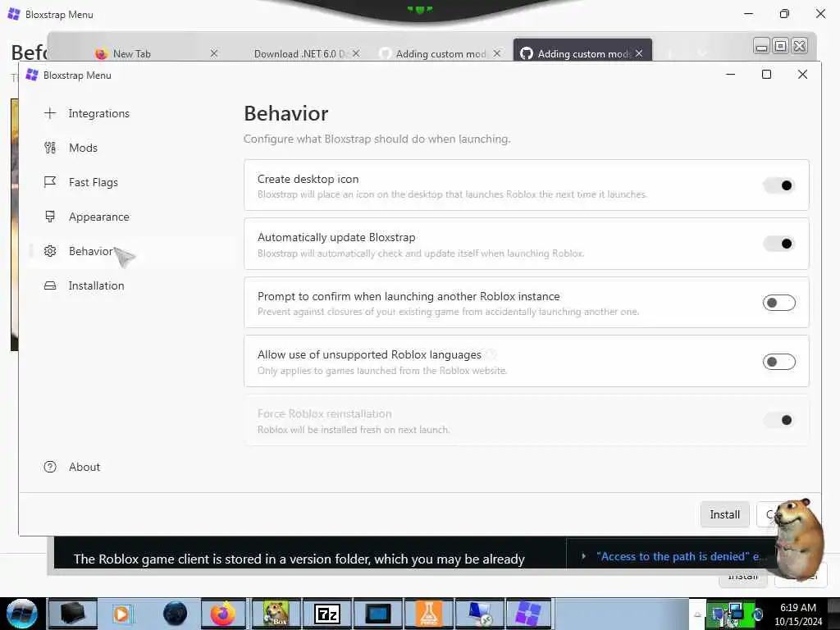Click the question mark About icon
The image size is (840, 630).
coord(50,467)
